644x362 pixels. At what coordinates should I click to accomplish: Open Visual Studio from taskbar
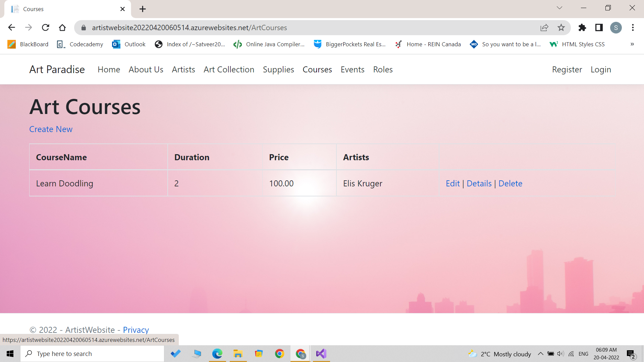tap(321, 354)
